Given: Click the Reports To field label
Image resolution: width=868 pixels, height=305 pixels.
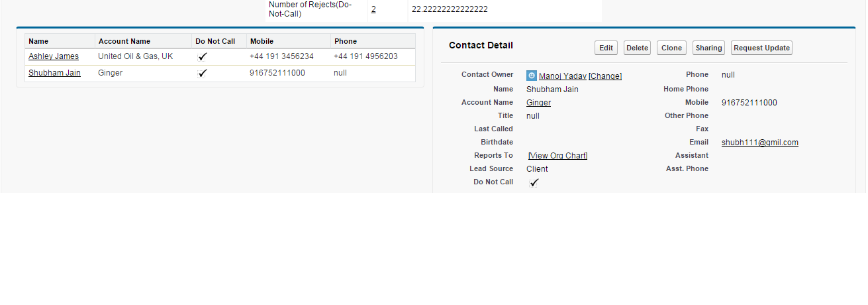Looking at the screenshot, I should [x=493, y=155].
